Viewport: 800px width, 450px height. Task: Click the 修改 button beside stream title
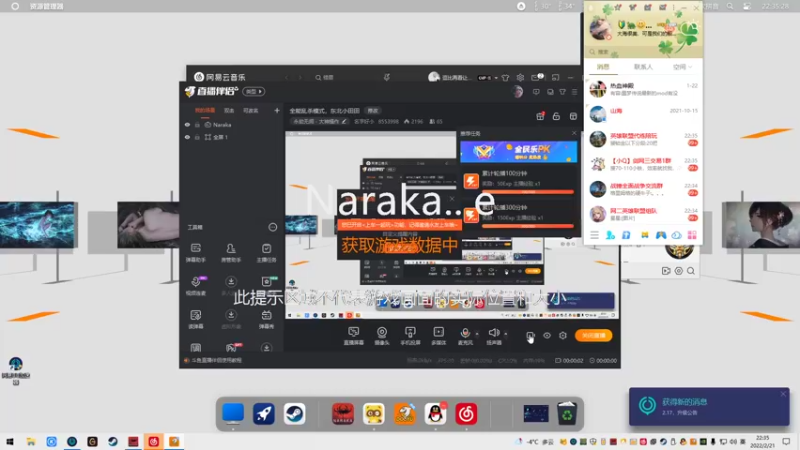pyautogui.click(x=373, y=111)
